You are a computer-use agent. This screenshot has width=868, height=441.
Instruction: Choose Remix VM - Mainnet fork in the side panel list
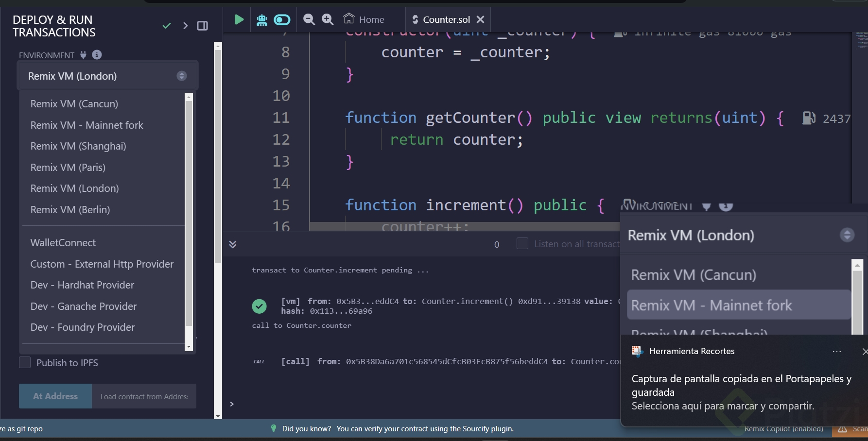click(87, 125)
